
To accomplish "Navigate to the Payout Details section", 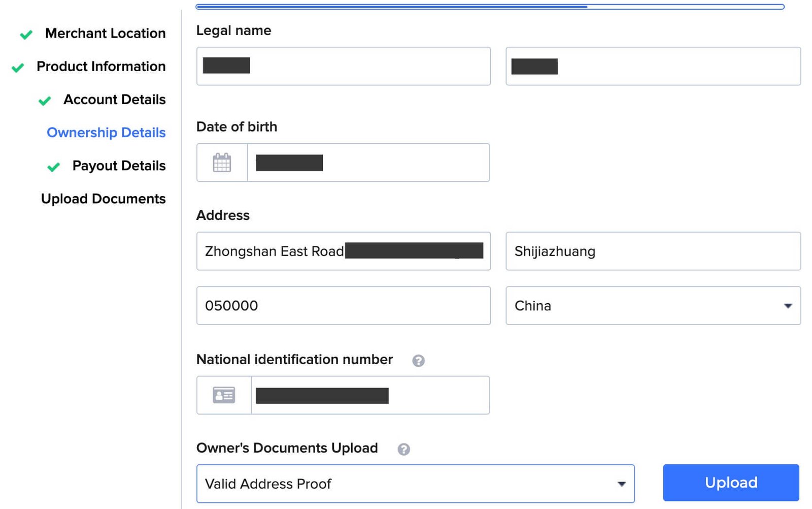I will [118, 166].
